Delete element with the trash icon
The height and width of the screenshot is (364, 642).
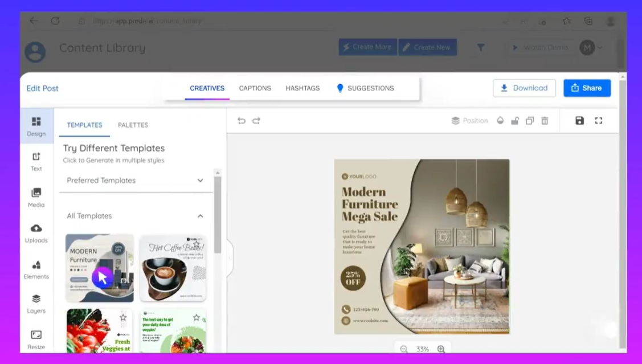545,121
